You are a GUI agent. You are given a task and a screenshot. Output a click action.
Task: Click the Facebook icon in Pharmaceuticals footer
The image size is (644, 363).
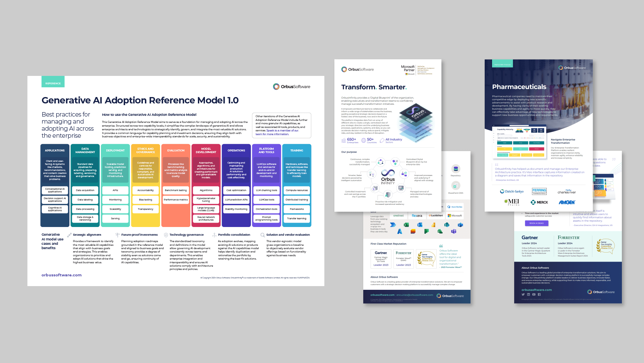(539, 294)
